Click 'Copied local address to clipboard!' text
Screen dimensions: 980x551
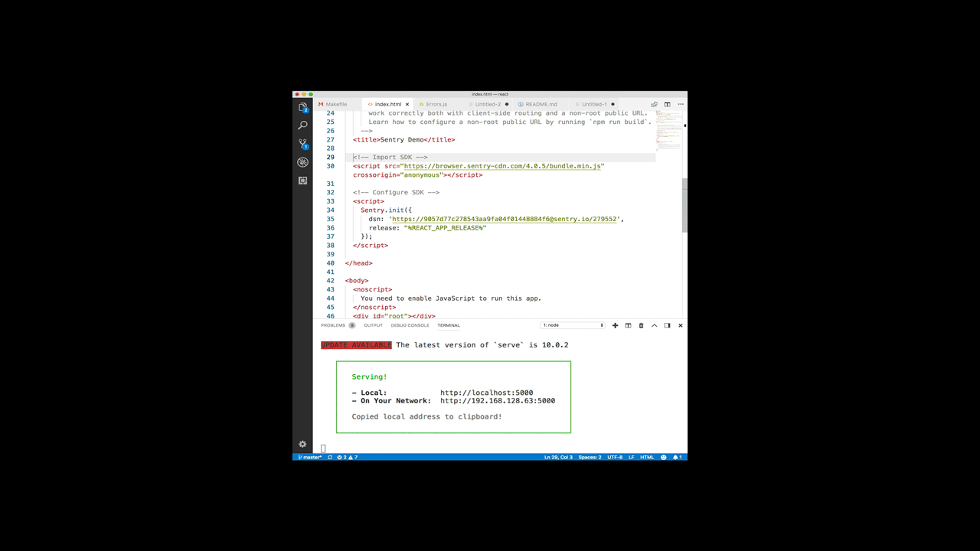(426, 417)
